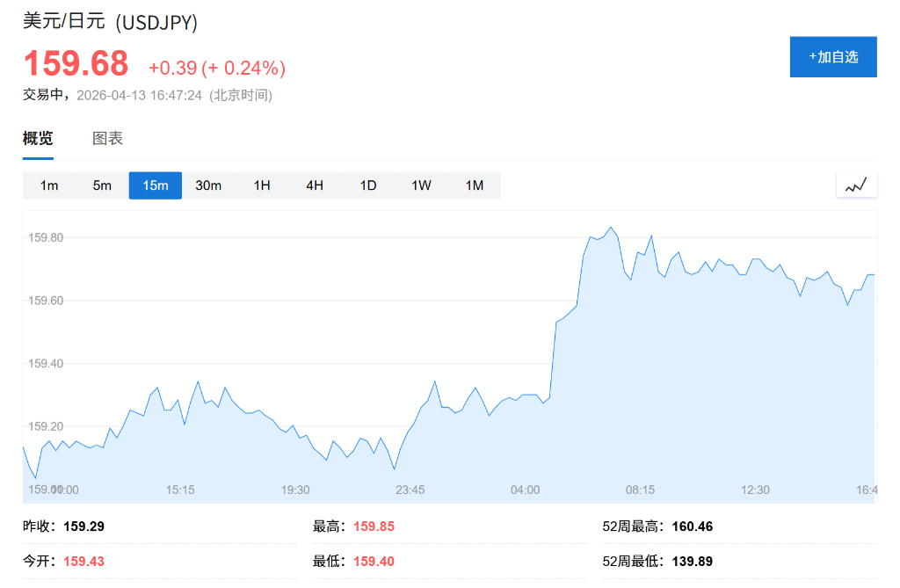
Task: Select the 1W weekly timeframe
Action: tap(419, 185)
